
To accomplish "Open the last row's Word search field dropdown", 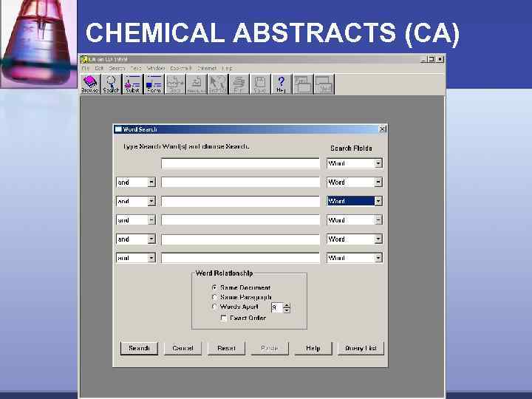I will (x=378, y=258).
